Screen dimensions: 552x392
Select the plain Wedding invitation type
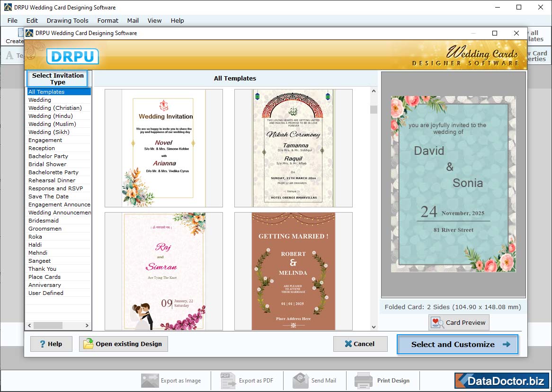click(59, 100)
